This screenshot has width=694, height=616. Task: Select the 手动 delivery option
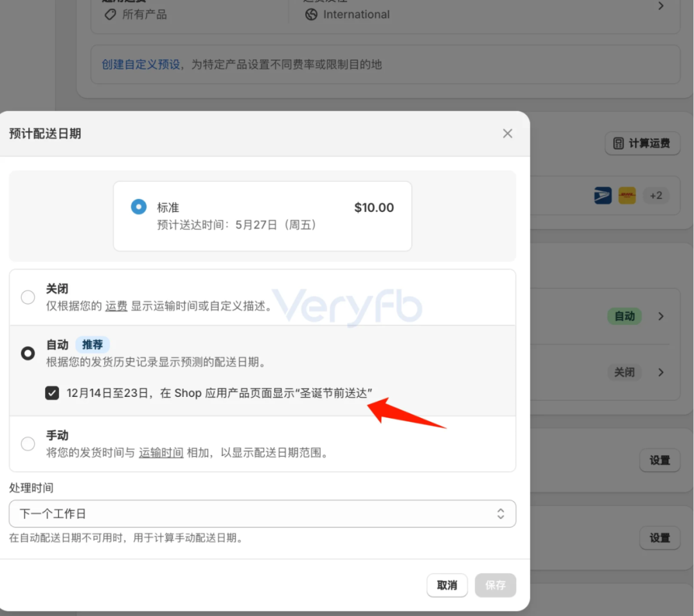[27, 443]
